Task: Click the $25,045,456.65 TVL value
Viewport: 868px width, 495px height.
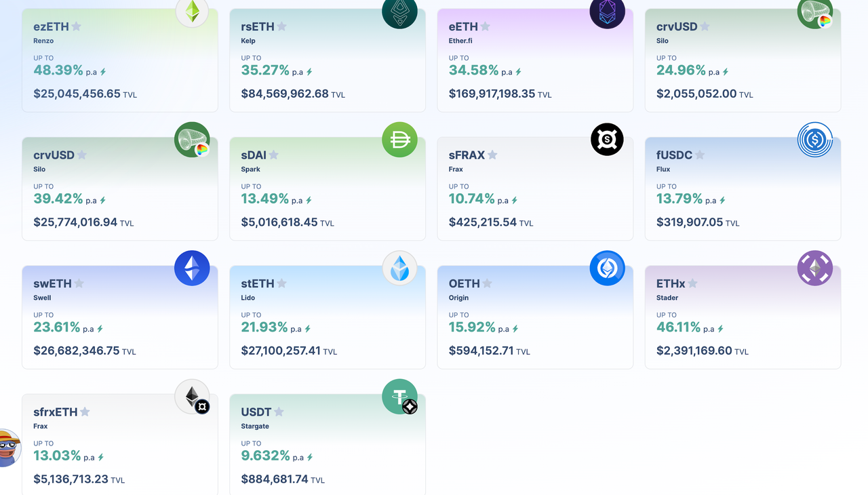Action: click(77, 94)
